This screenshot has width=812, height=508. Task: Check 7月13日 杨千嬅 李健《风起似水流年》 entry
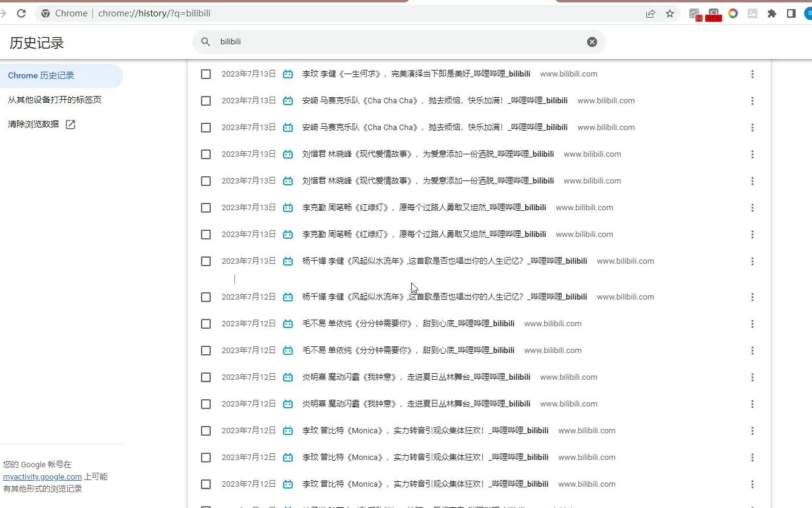point(206,261)
